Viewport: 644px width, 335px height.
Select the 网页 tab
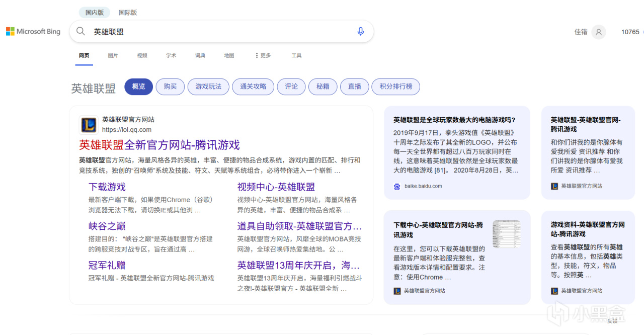click(x=84, y=55)
